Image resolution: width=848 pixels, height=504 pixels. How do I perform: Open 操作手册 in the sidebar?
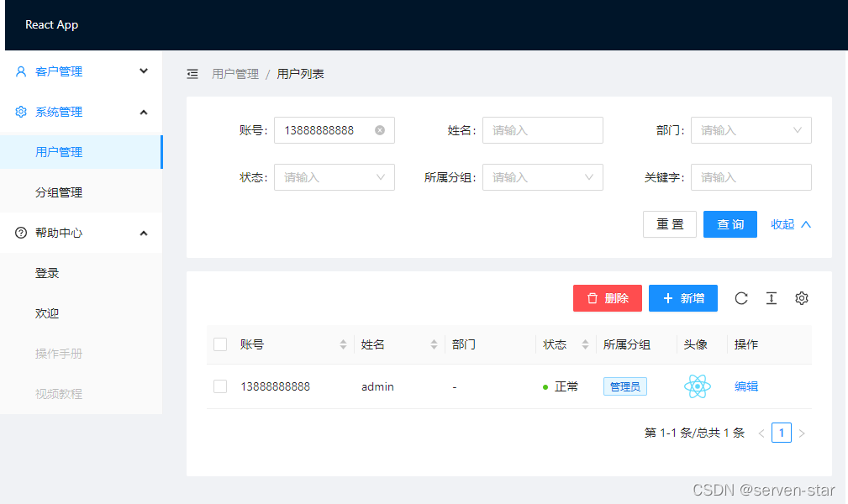tap(82, 354)
